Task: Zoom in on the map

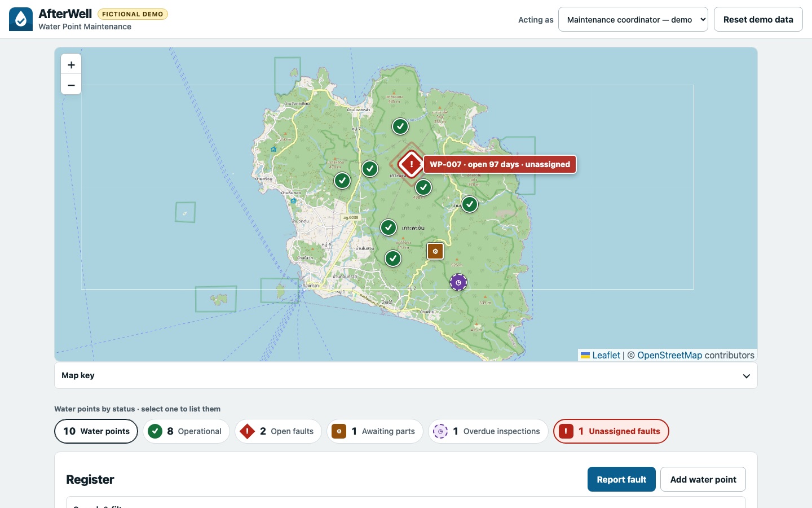Action: tap(71, 64)
